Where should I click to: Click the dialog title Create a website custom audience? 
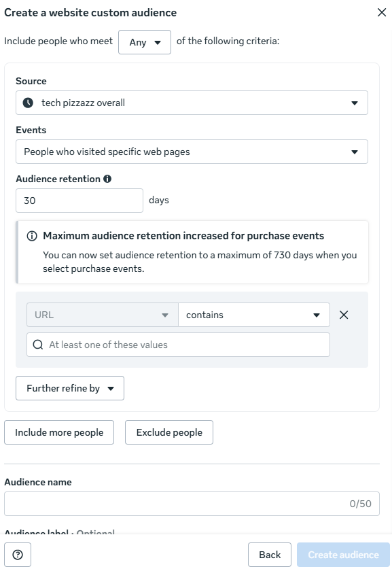tap(90, 13)
